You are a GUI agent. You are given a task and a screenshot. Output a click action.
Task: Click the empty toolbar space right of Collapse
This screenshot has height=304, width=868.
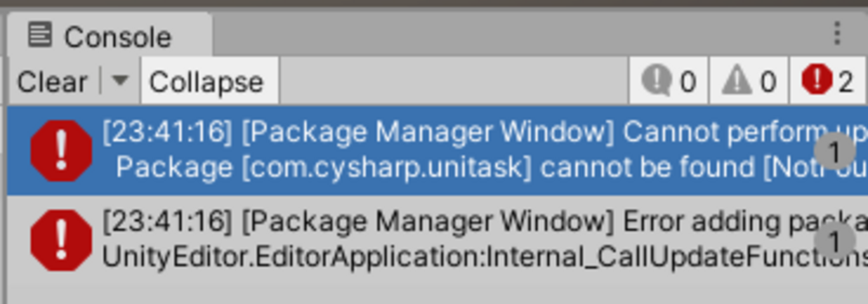pyautogui.click(x=454, y=81)
